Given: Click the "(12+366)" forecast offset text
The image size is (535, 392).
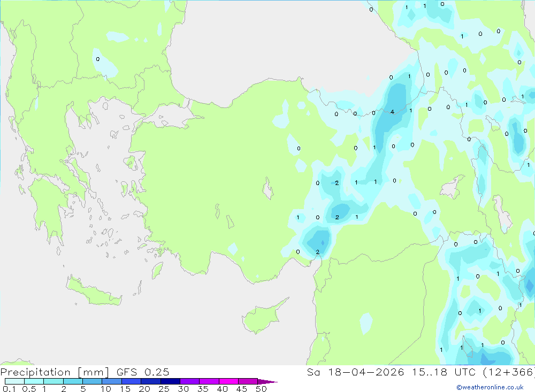Looking at the screenshot, I should pyautogui.click(x=509, y=372).
